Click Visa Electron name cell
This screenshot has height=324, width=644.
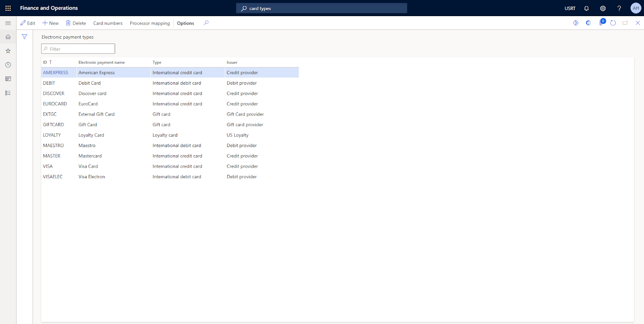(92, 177)
